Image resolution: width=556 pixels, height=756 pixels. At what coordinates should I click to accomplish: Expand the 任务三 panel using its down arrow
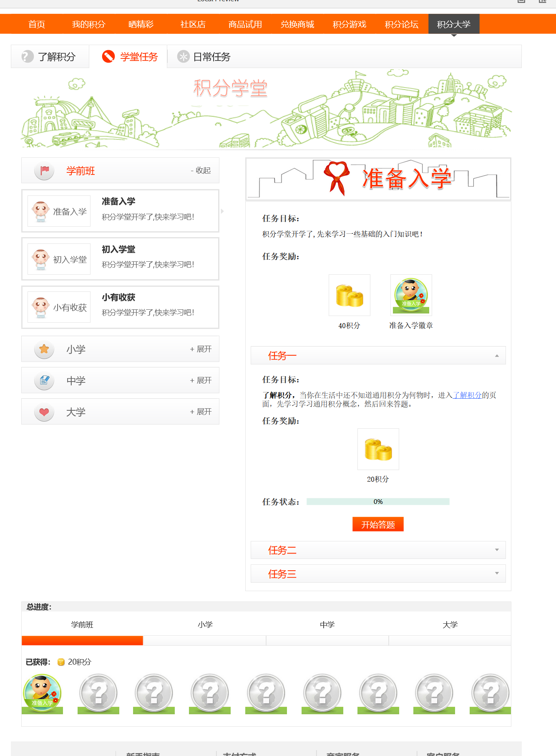(x=497, y=573)
